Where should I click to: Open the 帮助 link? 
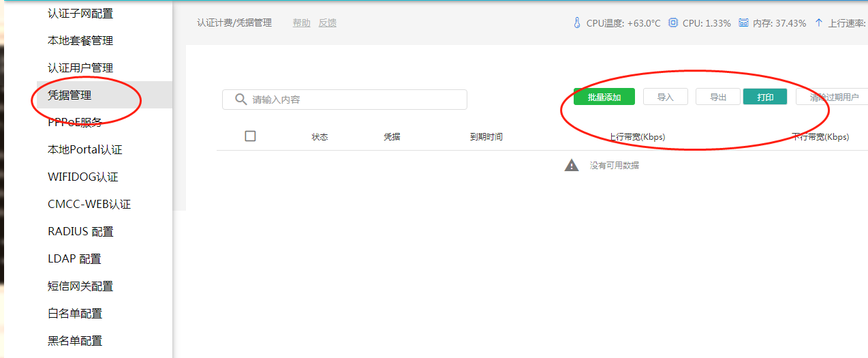(302, 23)
